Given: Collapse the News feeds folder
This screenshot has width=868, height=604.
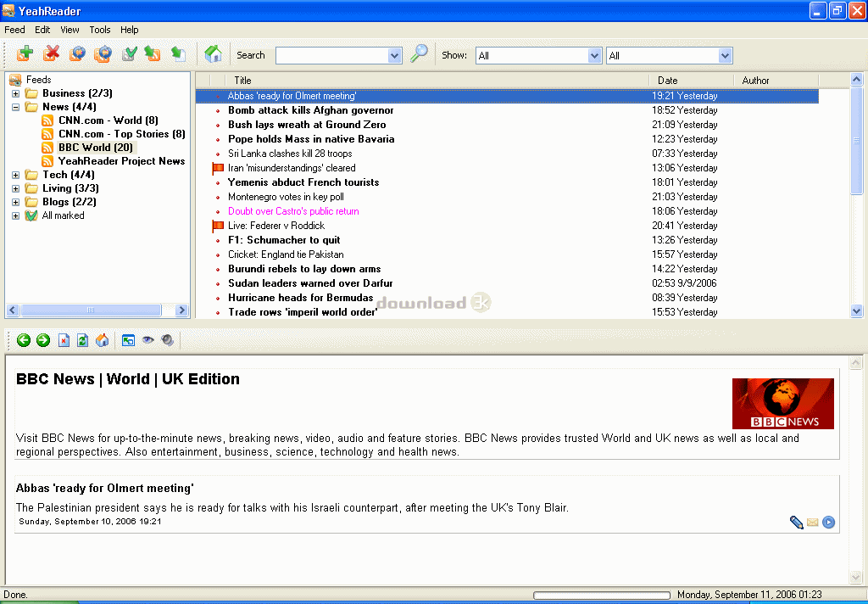Looking at the screenshot, I should (x=15, y=107).
